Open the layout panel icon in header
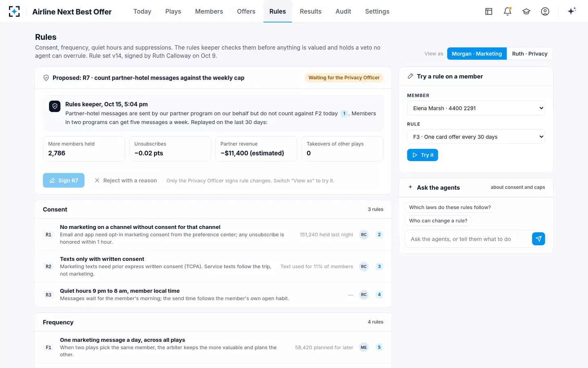Viewport: 588px width, 368px height. [489, 11]
